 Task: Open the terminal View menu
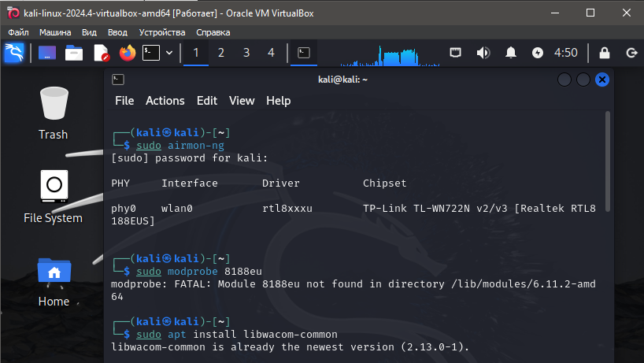pyautogui.click(x=242, y=101)
